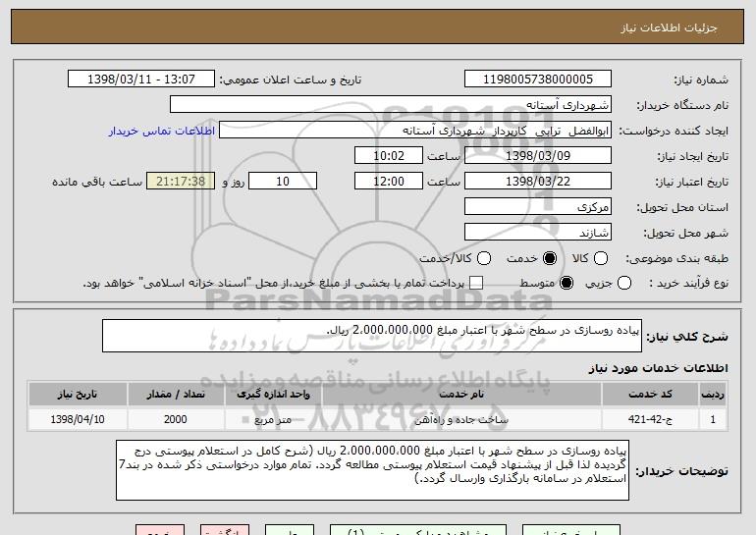Screen dimensions: 756x535
Task: Choose the جزیی purchase process option
Action: [x=623, y=284]
